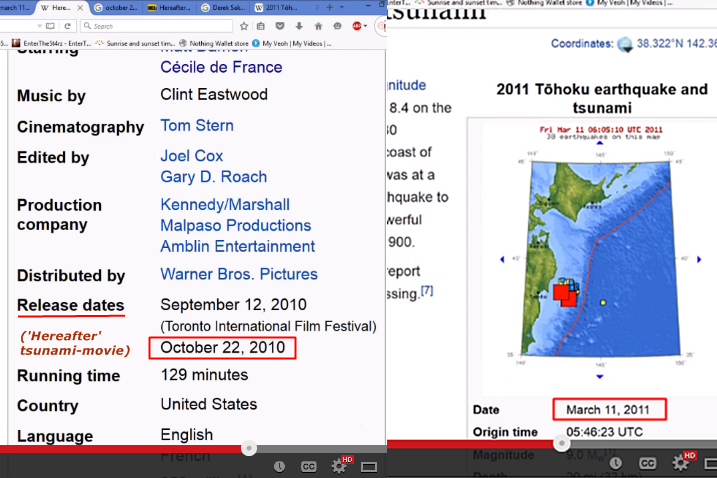Screen dimensions: 717x478
Task: Close the Wikipedia 'Here...' tab
Action: pos(80,7)
